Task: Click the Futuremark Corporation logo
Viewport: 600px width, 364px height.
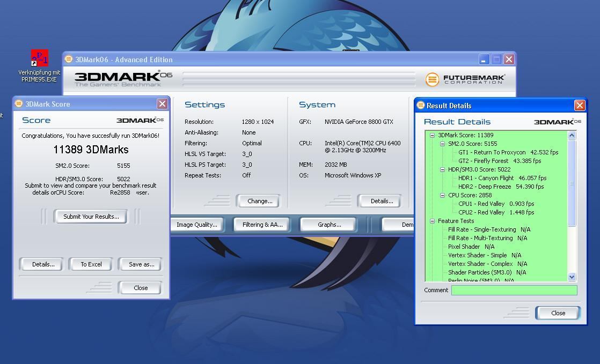Action: coord(465,79)
